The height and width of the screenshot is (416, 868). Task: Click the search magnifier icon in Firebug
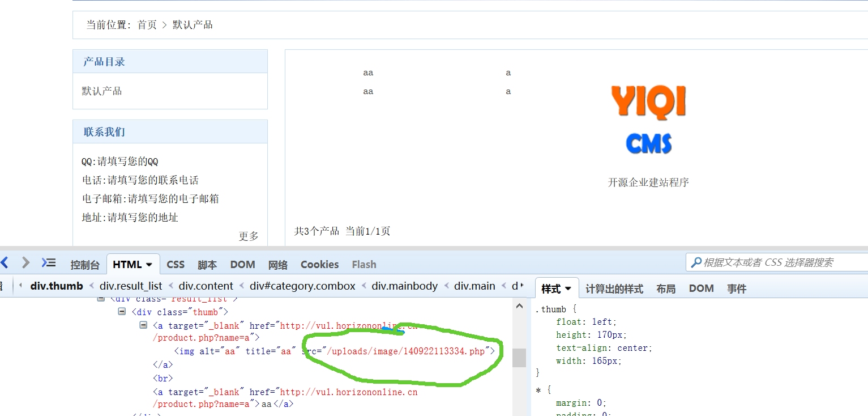pyautogui.click(x=696, y=262)
